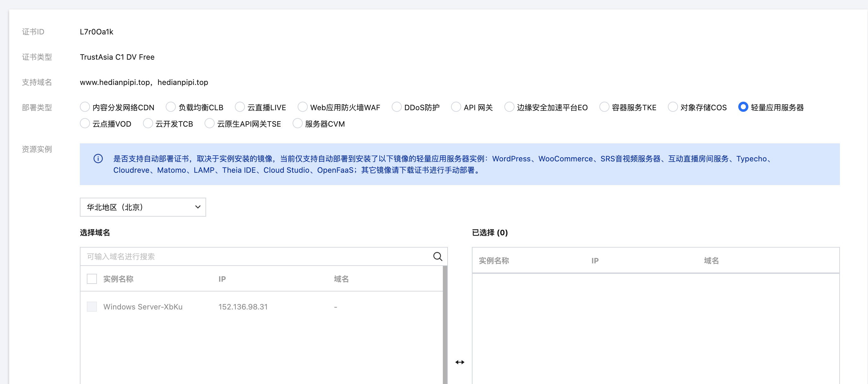Choose 云直播LIVE deployment type

pos(240,107)
